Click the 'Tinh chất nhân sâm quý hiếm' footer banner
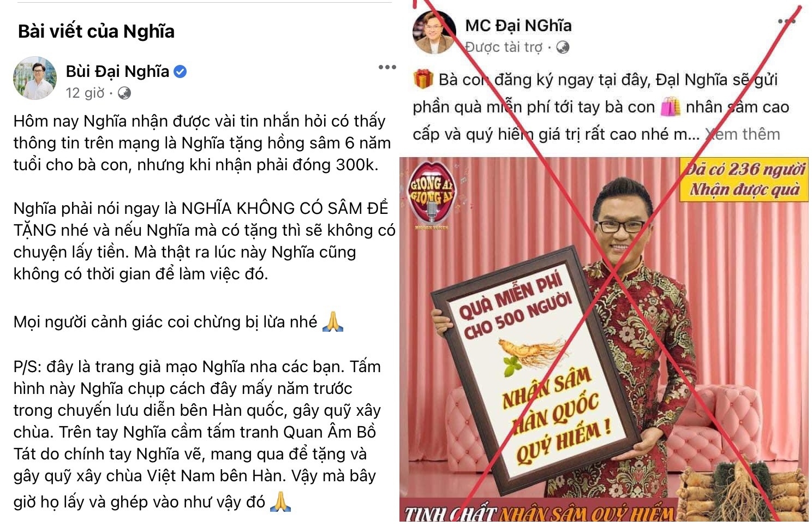The height and width of the screenshot is (526, 812). click(x=539, y=513)
